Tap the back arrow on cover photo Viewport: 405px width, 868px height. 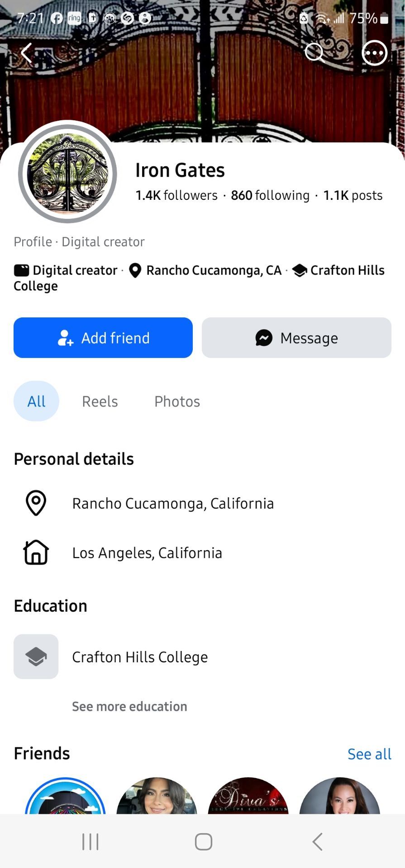[x=27, y=53]
